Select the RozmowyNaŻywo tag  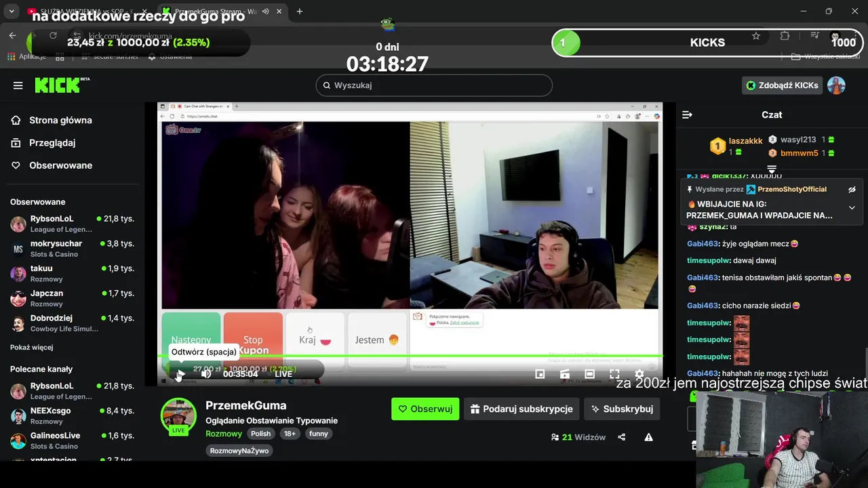(x=239, y=451)
